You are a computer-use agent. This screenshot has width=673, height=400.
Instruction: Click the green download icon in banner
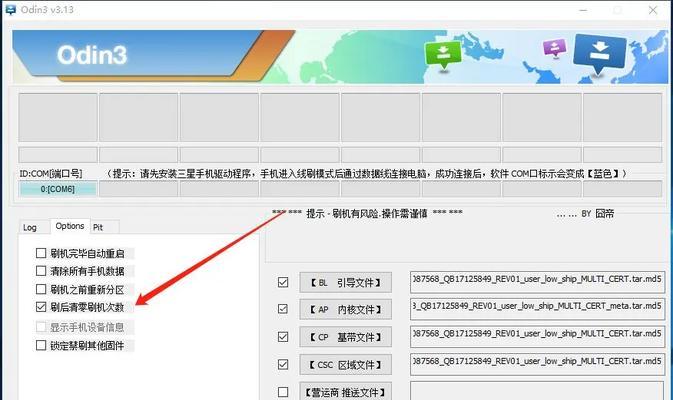pos(443,55)
